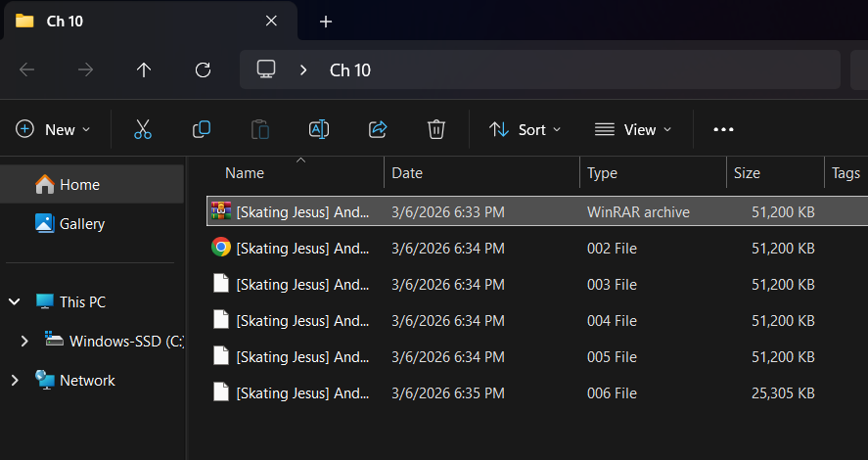Click the 006 File type cell
This screenshot has width=868, height=460.
pyautogui.click(x=612, y=393)
